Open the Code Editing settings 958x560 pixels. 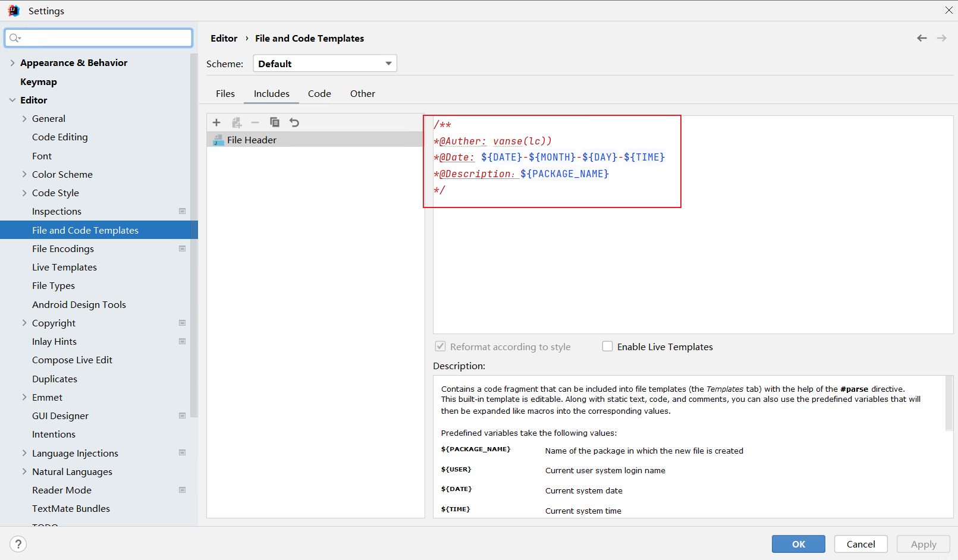60,137
